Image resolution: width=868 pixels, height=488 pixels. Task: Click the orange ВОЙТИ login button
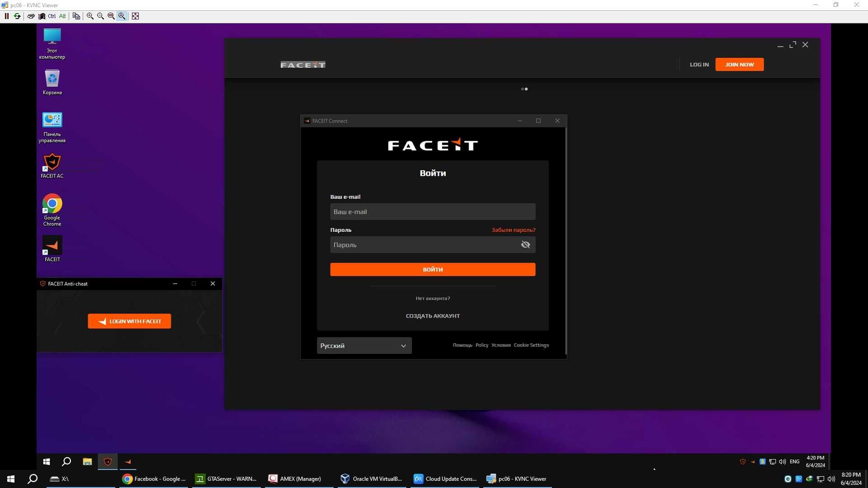point(433,269)
